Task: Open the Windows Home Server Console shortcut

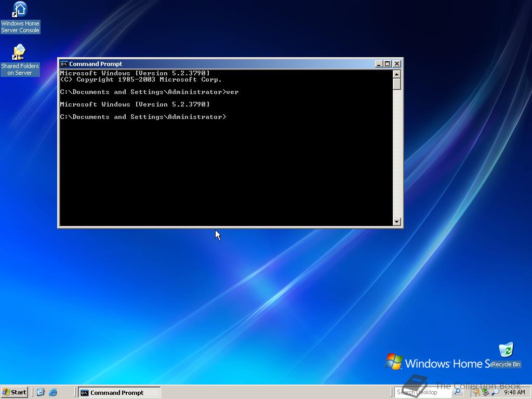Action: pos(20,18)
